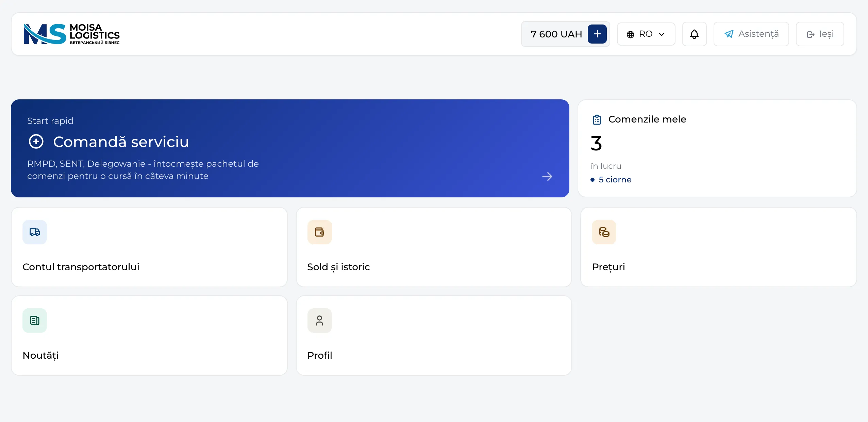This screenshot has width=868, height=422.
Task: Open Asistență support button
Action: click(751, 34)
